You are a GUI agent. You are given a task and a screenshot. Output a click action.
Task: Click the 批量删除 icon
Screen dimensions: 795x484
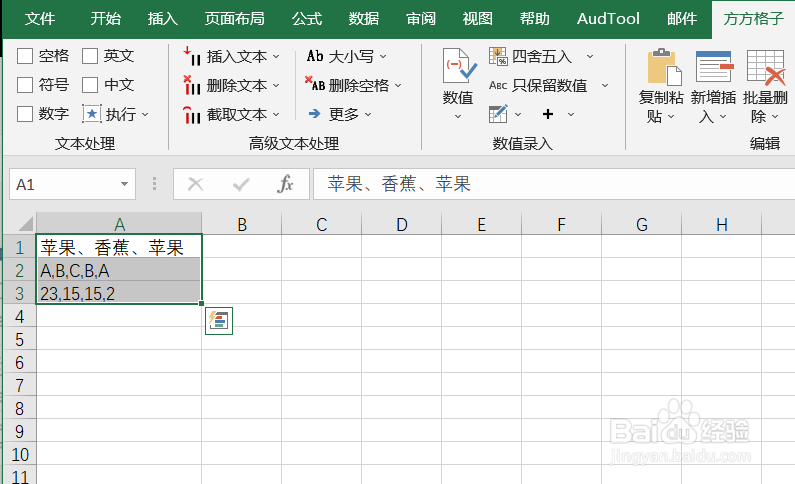coord(766,67)
